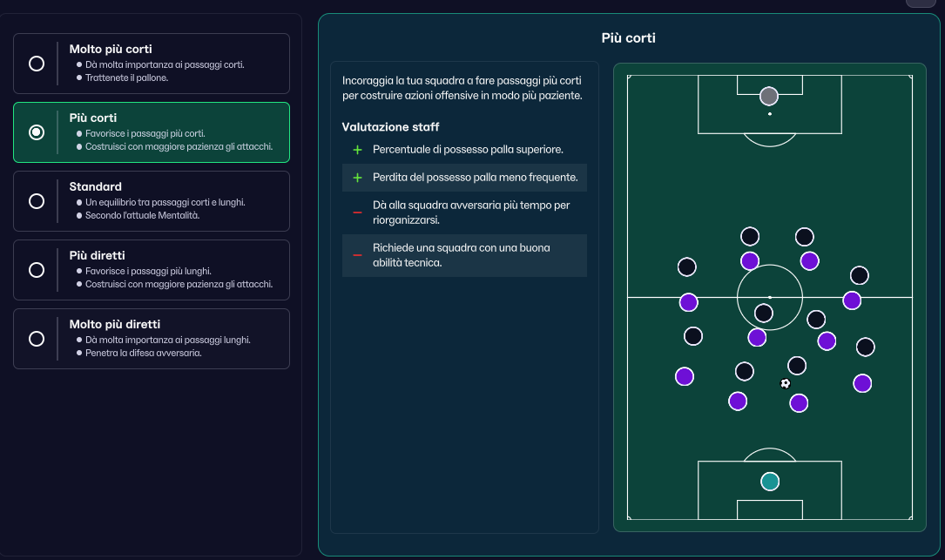Open the Standard option card title
The height and width of the screenshot is (560, 945).
(x=95, y=186)
